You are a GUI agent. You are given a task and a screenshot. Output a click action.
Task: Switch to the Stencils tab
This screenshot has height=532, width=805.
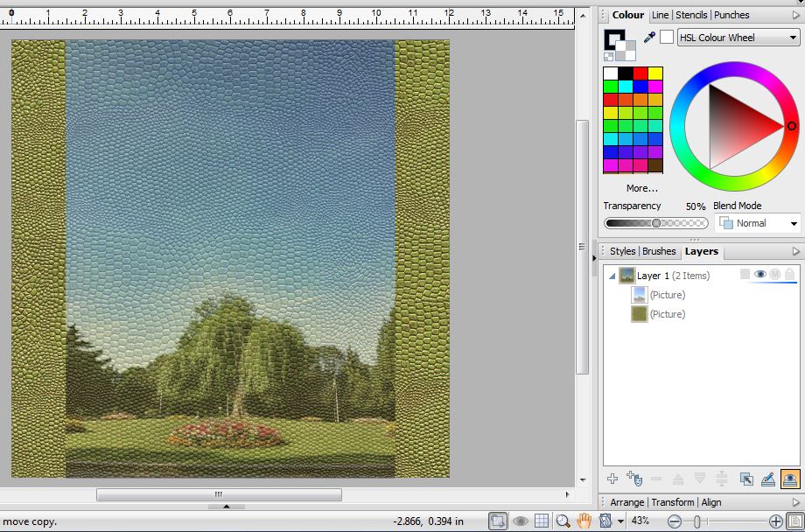pyautogui.click(x=691, y=15)
